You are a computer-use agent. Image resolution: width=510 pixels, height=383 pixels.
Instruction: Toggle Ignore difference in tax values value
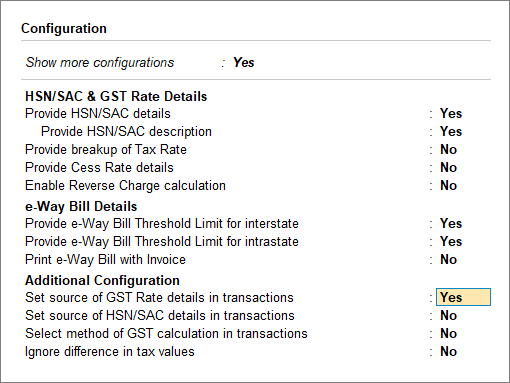(x=448, y=351)
